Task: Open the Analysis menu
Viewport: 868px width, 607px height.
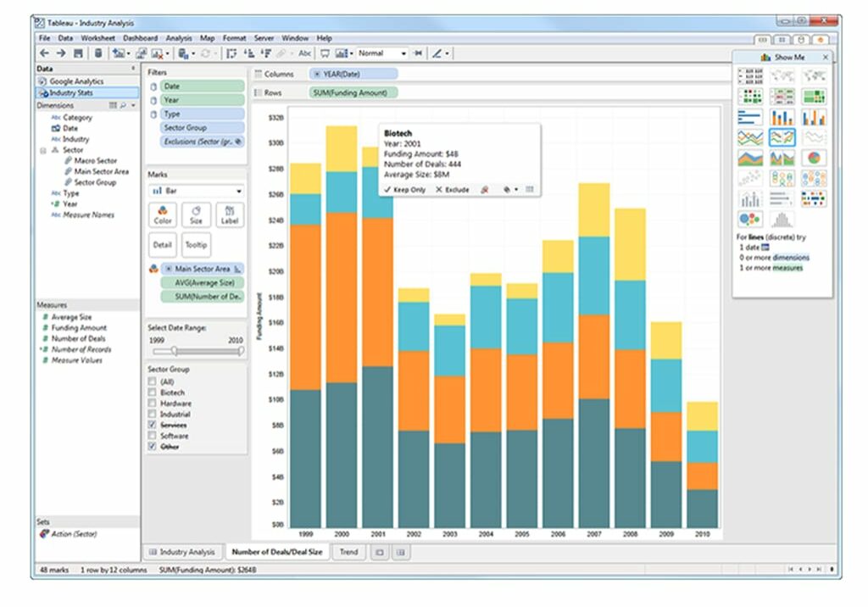Action: (x=179, y=38)
